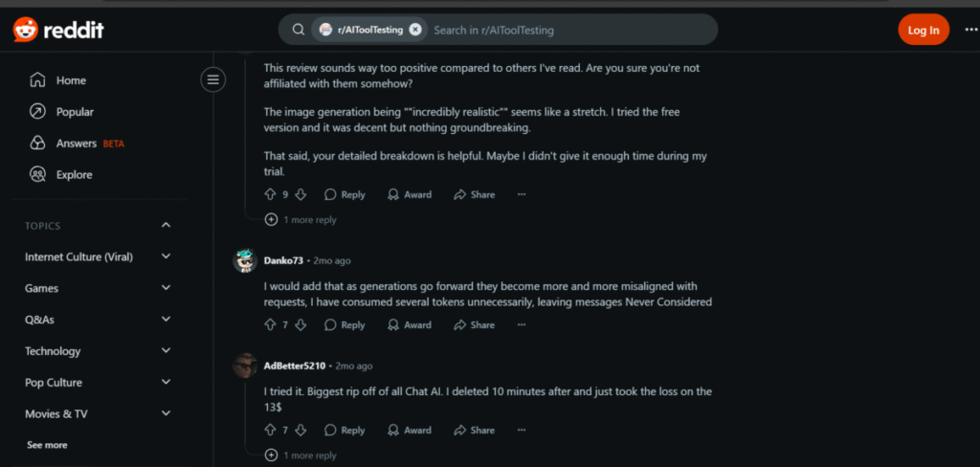Expand the Games topic
This screenshot has width=980, height=467.
click(166, 288)
